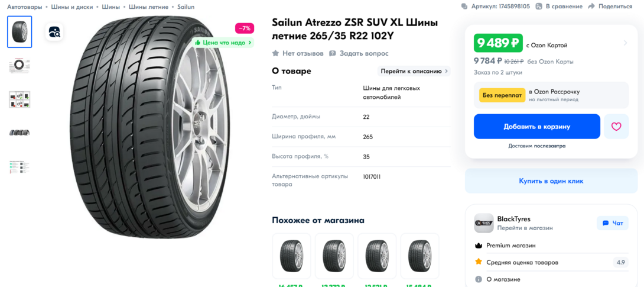Click the compare icon next to 'В сравнение'
The image size is (644, 287).
[539, 6]
